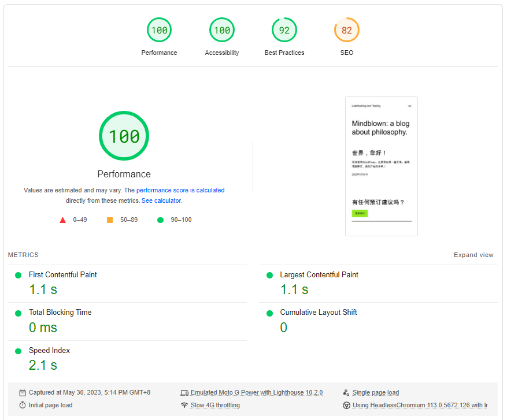Click the stopwatch icon beside Initial page load

click(23, 405)
